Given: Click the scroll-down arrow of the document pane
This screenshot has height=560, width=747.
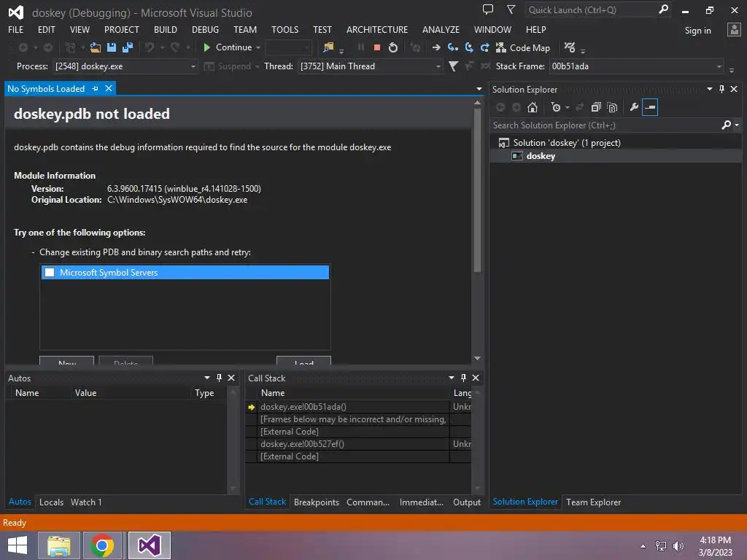Looking at the screenshot, I should point(477,358).
